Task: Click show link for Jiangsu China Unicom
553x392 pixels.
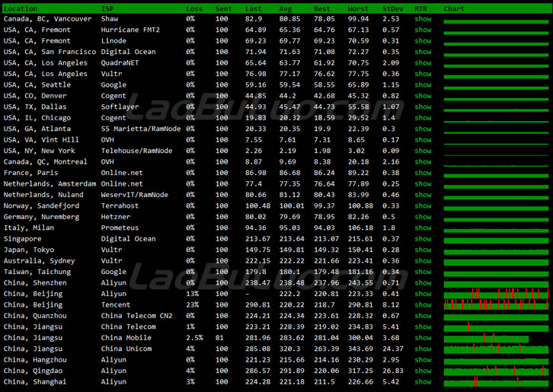Action: pos(423,349)
